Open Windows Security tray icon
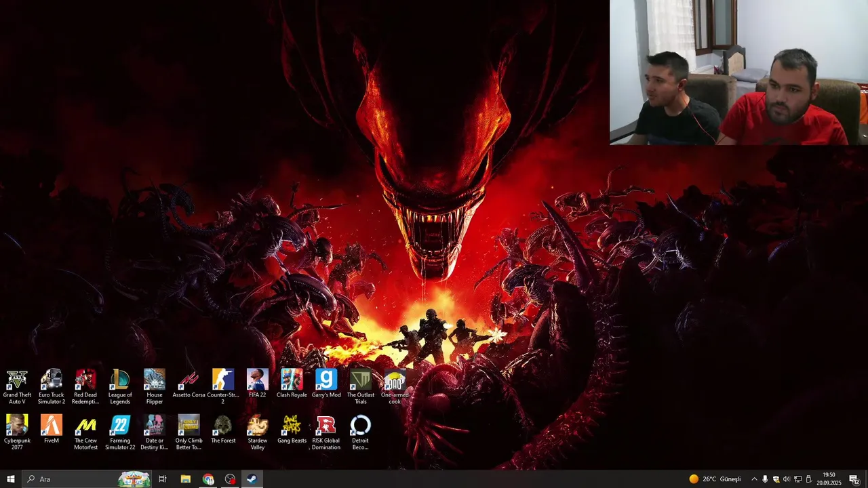The width and height of the screenshot is (868, 488). pyautogui.click(x=776, y=479)
